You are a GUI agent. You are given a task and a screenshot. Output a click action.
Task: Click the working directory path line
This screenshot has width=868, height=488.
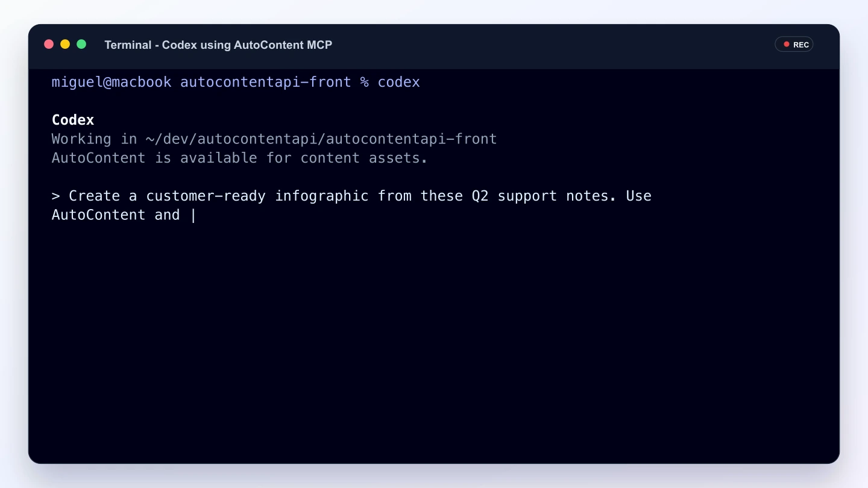pyautogui.click(x=274, y=139)
